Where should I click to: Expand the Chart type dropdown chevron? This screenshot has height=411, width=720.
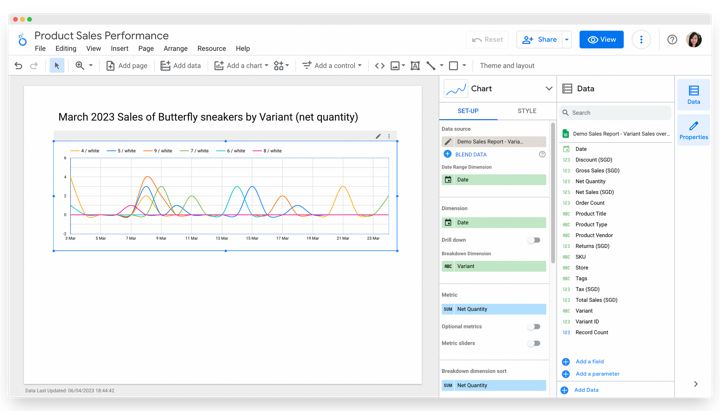point(549,89)
